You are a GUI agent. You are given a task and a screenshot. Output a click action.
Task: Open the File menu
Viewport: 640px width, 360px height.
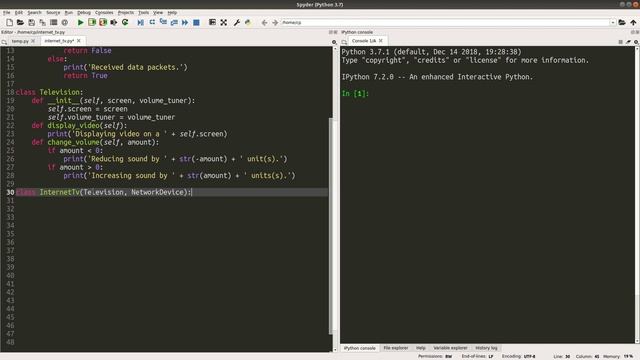tap(7, 13)
